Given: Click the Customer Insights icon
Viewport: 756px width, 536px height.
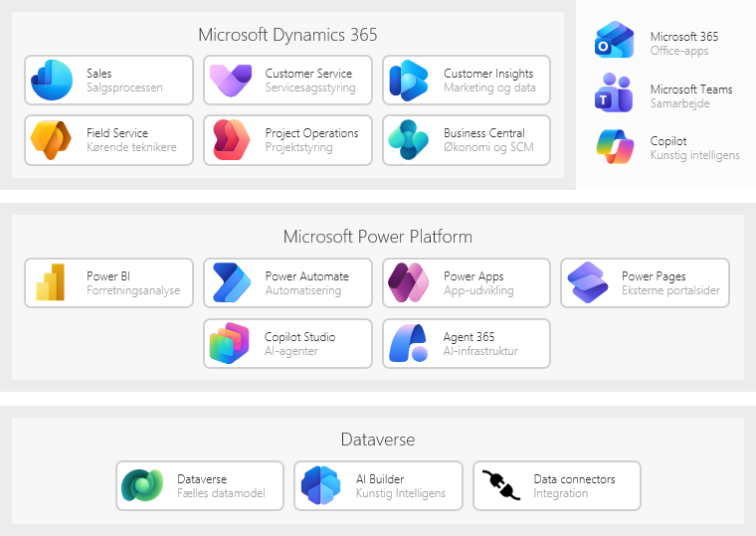Looking at the screenshot, I should 409,80.
